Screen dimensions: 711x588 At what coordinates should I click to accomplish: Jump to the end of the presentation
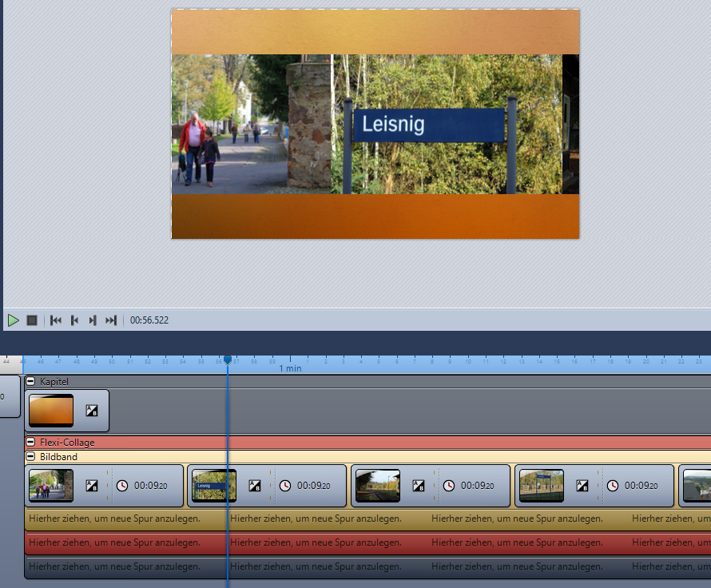[111, 320]
